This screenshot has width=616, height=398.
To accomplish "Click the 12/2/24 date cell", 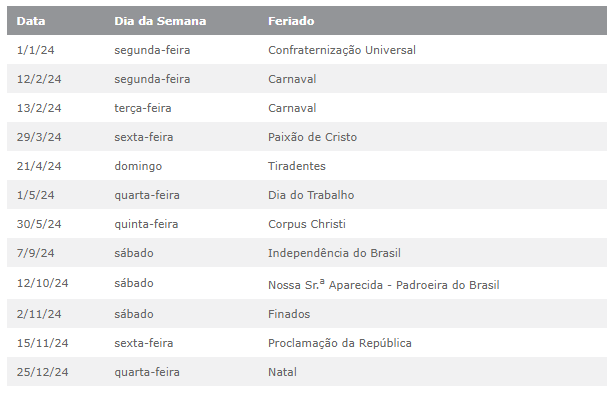I will coord(39,79).
